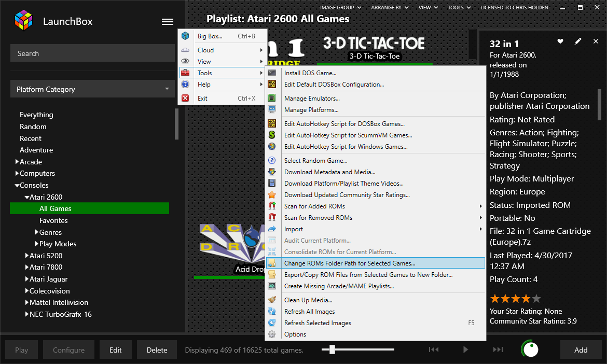Collapse the Atari 2600 tree node
Image resolution: width=607 pixels, height=364 pixels.
[26, 197]
